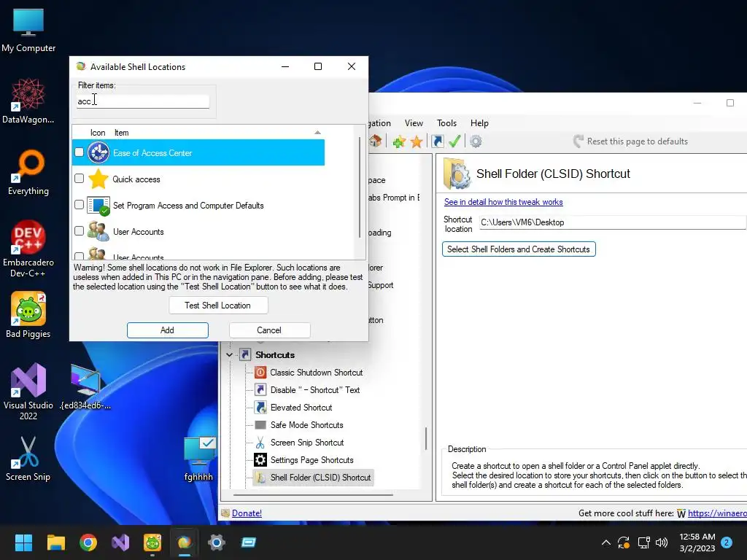Open Bad Piggies from taskbar
Screen dimensions: 747x560
coord(152,542)
